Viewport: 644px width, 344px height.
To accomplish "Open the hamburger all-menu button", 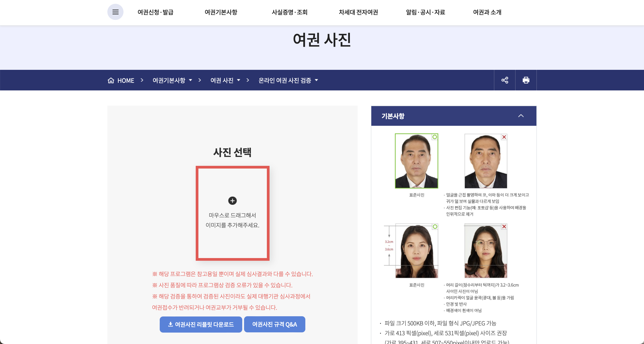I will tap(115, 12).
